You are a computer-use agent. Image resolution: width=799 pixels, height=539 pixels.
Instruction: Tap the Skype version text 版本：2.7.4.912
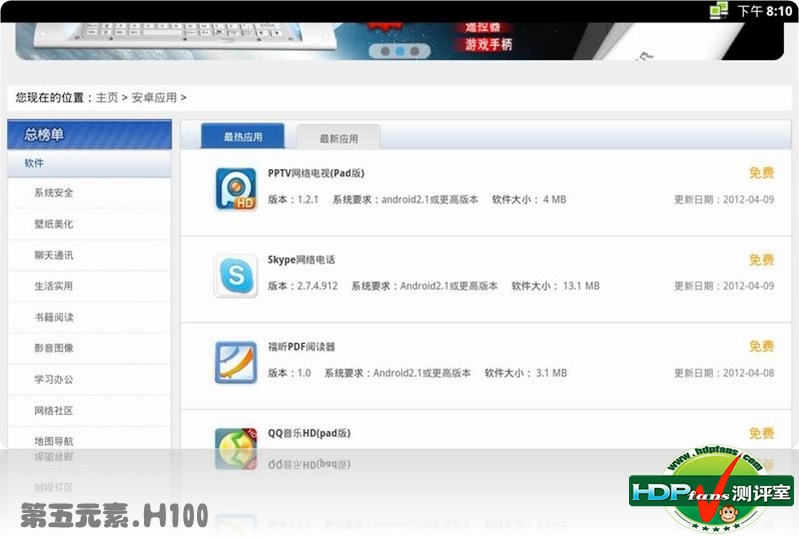pos(303,286)
